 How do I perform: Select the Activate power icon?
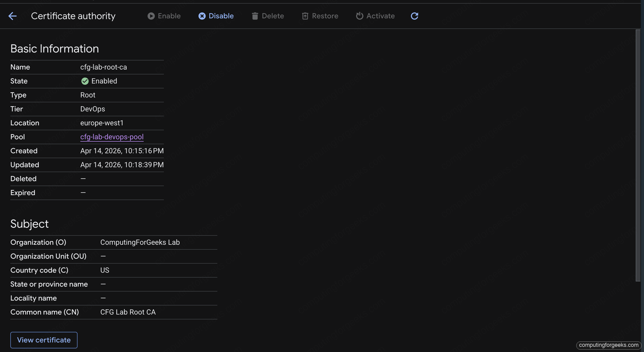click(x=359, y=16)
